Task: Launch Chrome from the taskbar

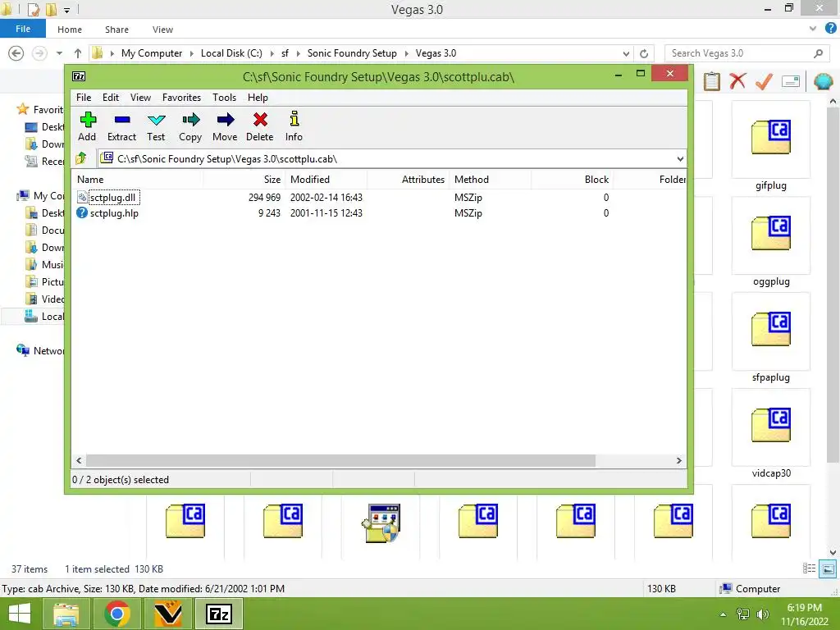Action: (116, 614)
